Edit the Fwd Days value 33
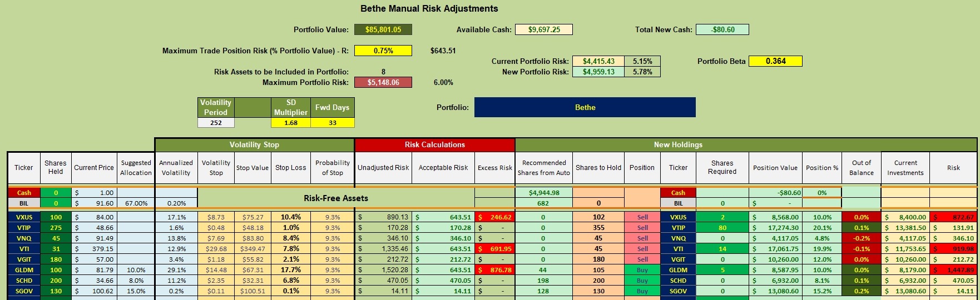 [x=332, y=123]
